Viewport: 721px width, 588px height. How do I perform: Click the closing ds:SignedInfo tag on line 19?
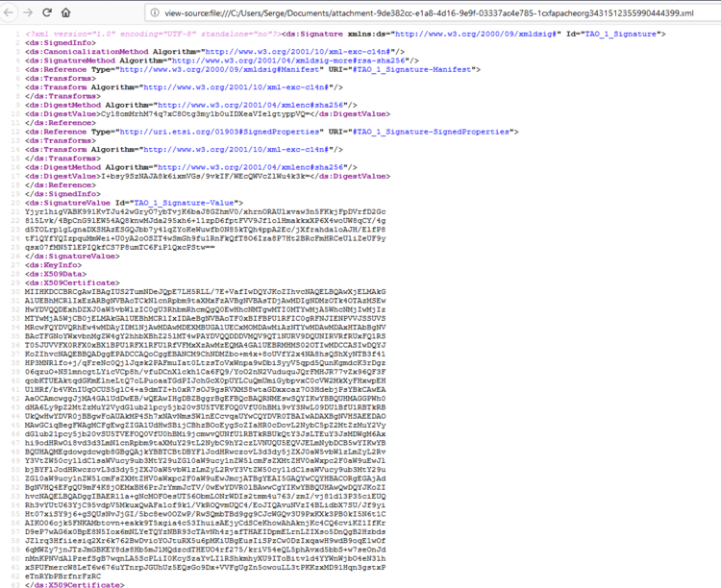(63, 194)
